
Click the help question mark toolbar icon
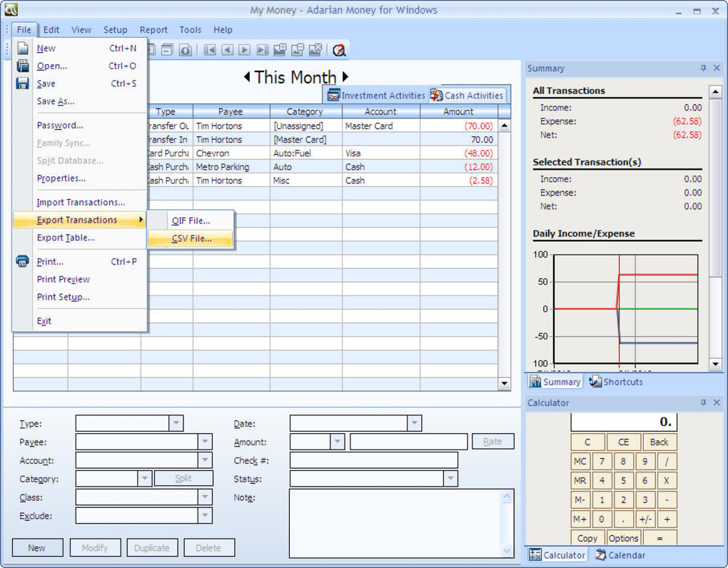click(x=339, y=50)
